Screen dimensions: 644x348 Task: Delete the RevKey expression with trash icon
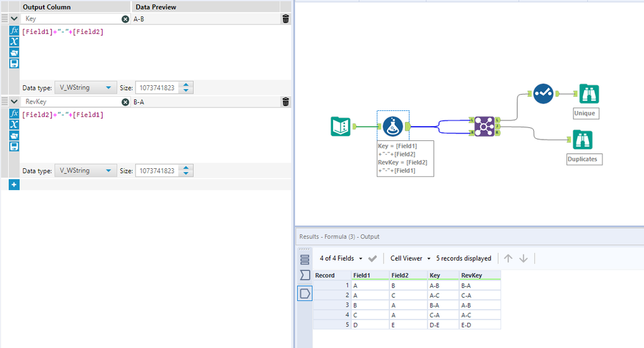286,101
